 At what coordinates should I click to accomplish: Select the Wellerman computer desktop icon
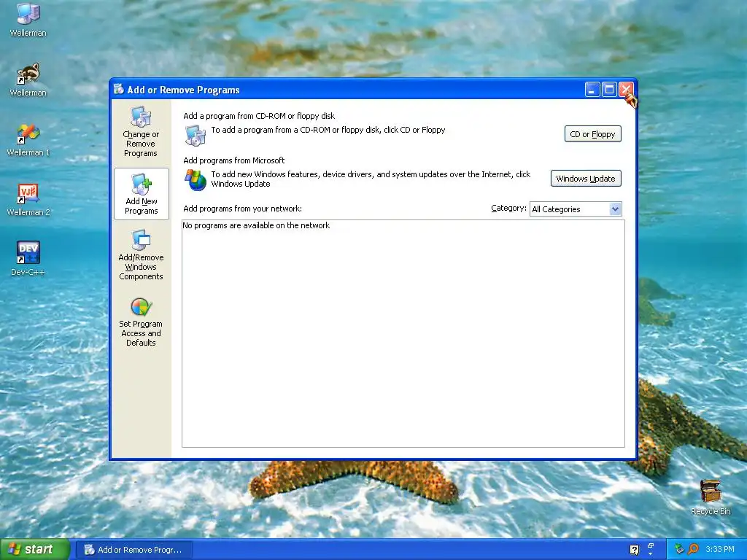pos(28,20)
